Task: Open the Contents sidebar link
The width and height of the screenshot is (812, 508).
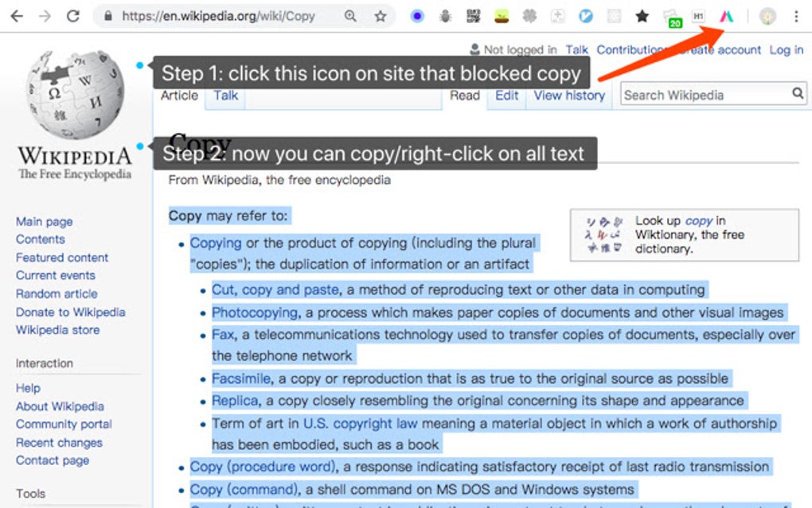Action: click(41, 239)
